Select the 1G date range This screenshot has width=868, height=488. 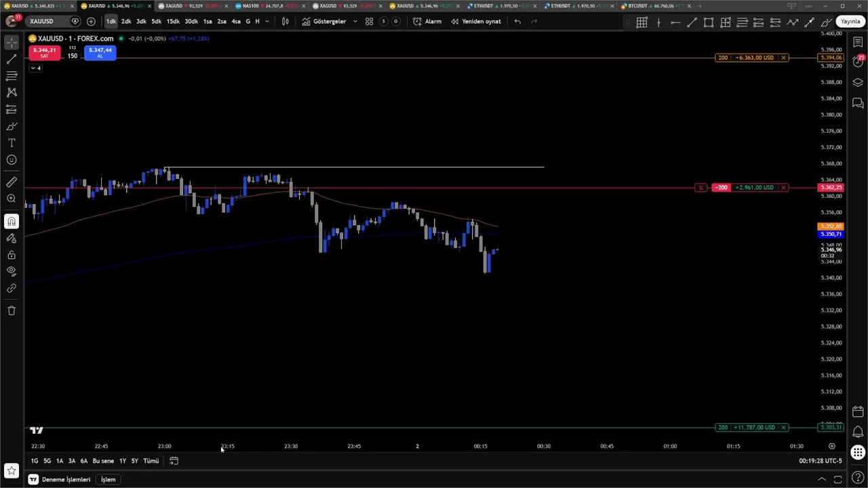[x=34, y=461]
